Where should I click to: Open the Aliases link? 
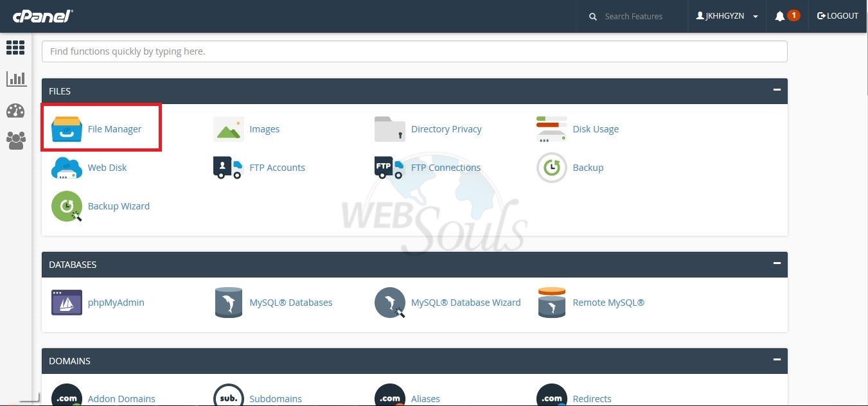coord(425,399)
